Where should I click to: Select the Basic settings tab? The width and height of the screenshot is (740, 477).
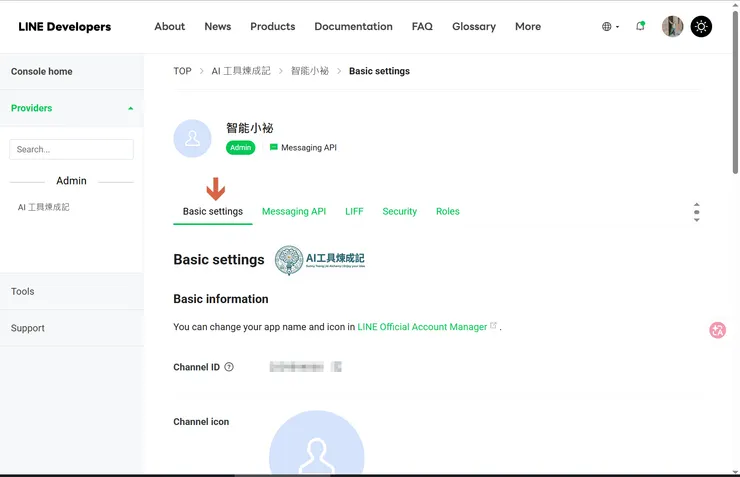point(213,211)
